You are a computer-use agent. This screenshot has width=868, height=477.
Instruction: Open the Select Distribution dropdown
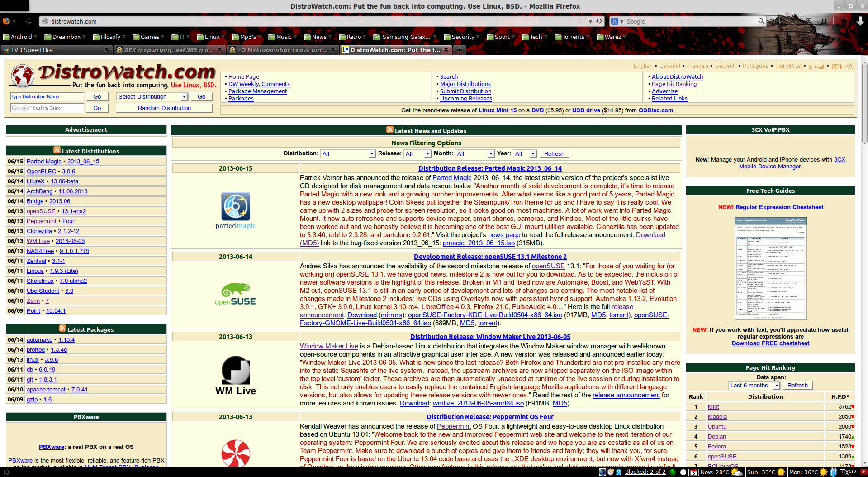[152, 97]
